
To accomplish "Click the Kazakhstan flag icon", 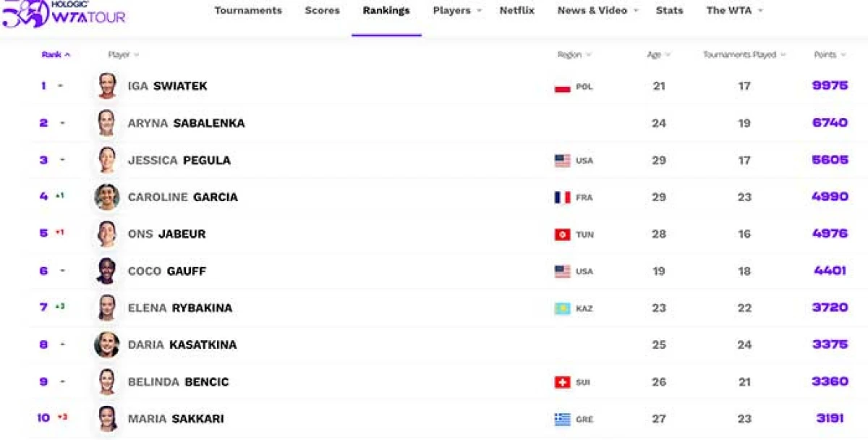I will [x=562, y=308].
